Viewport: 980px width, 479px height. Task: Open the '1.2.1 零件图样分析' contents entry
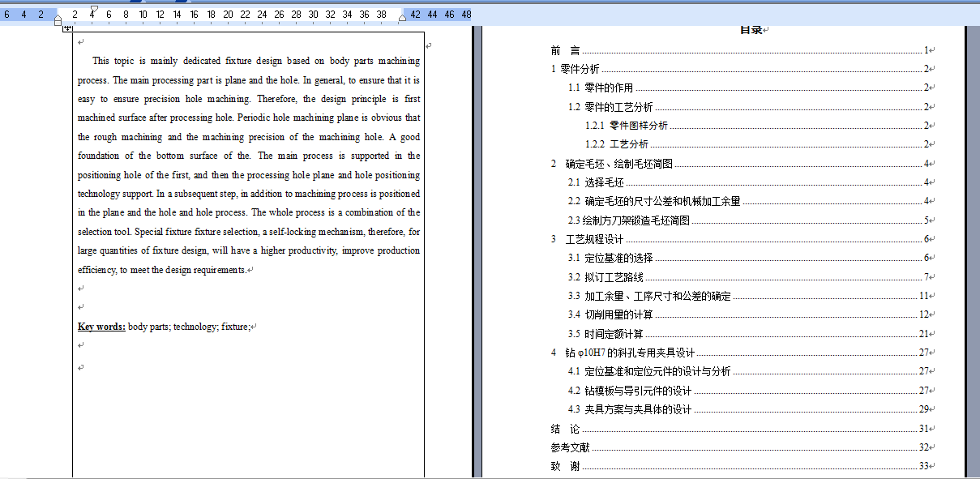pyautogui.click(x=758, y=126)
